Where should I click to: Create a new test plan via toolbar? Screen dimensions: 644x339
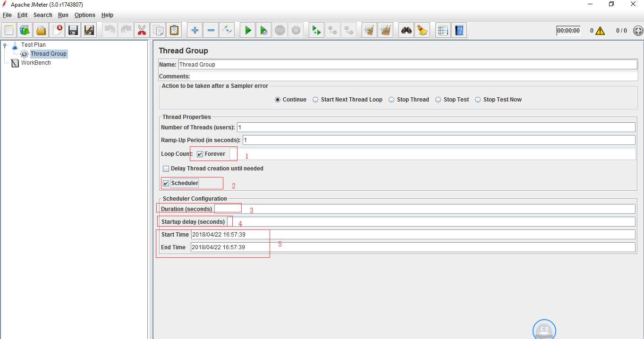click(9, 31)
